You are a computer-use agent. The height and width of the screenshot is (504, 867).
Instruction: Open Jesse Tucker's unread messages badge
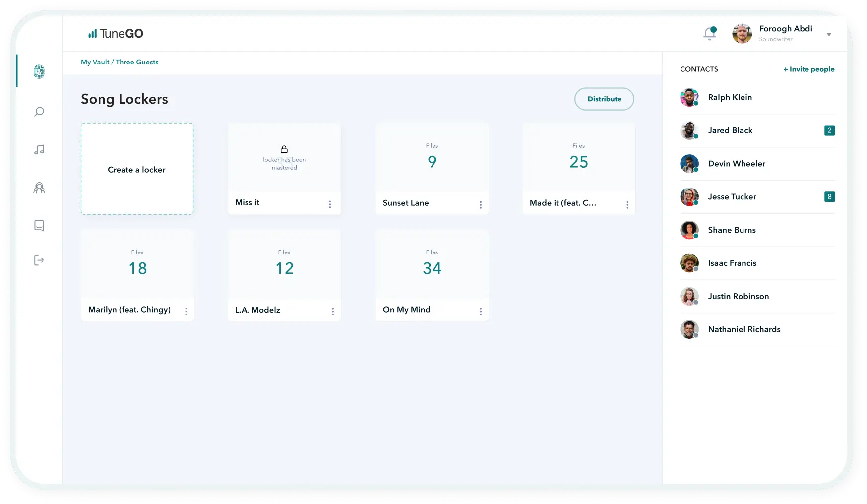pos(829,197)
